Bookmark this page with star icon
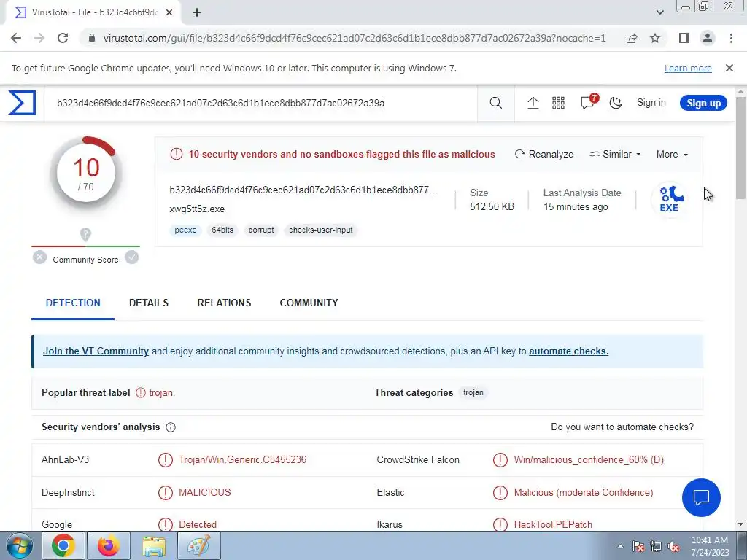 pos(655,38)
